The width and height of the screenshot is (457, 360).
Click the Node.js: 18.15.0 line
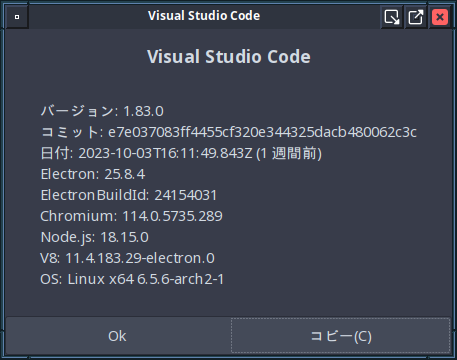[94, 237]
